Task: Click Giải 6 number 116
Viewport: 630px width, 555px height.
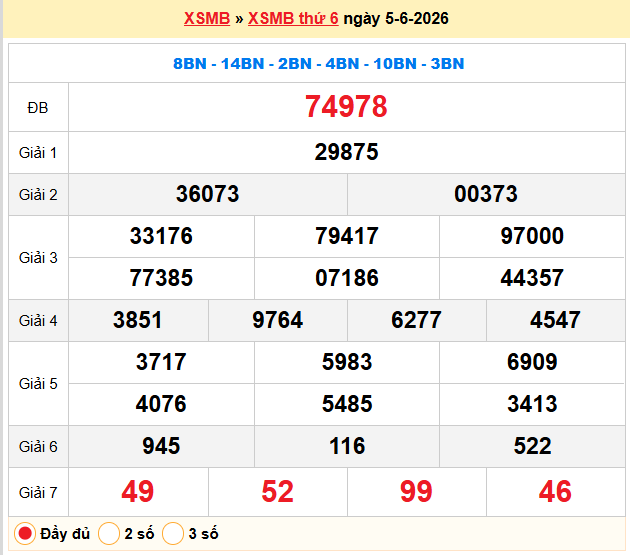Action: (347, 446)
